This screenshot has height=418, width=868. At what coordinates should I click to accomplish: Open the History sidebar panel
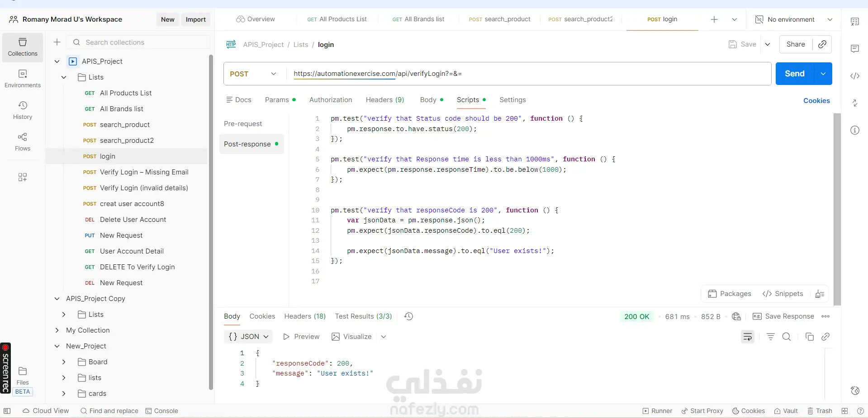[x=23, y=110]
